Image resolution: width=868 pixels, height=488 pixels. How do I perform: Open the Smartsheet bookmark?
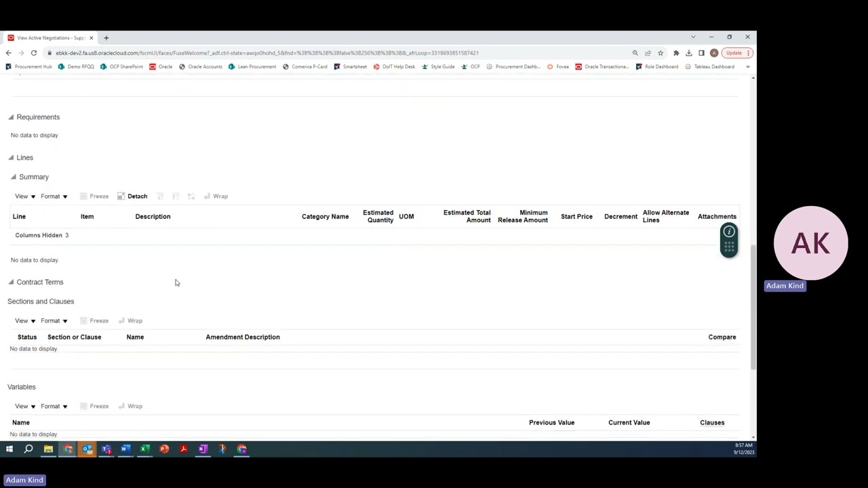351,66
